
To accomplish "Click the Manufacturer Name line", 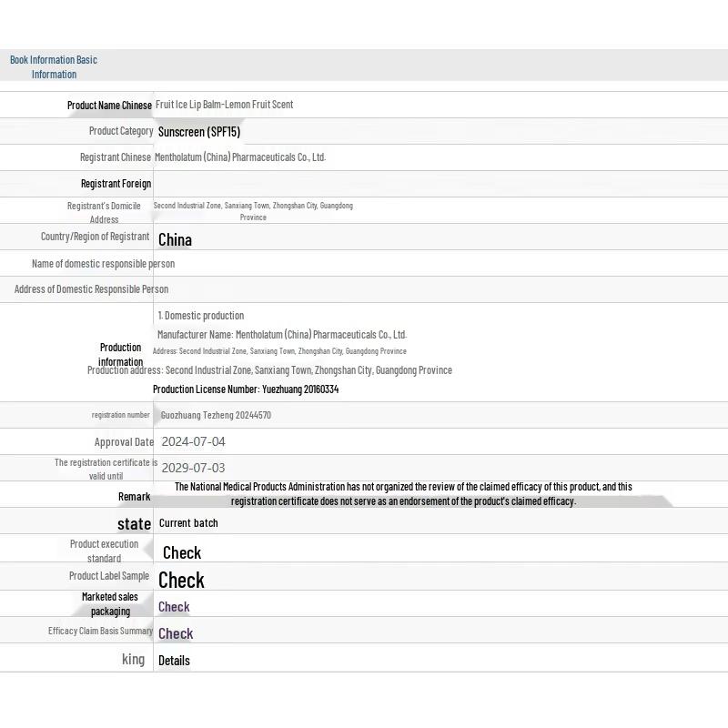I will point(282,334).
